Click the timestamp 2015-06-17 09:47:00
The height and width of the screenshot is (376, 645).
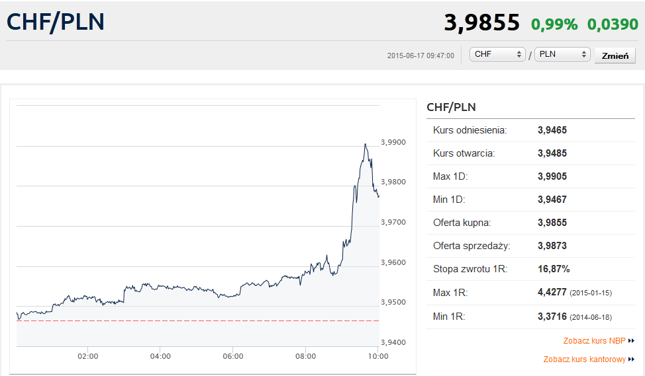coord(420,56)
